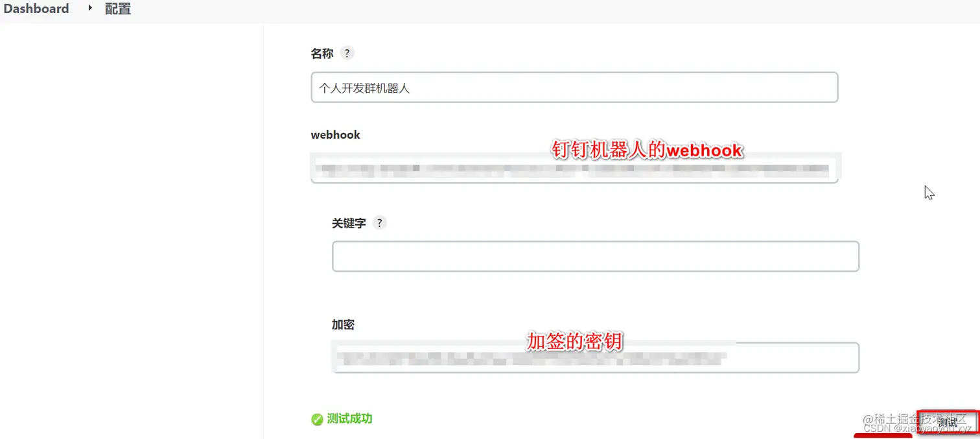The image size is (980, 439).
Task: Go to the Dashboard breadcrumb
Action: (36, 8)
